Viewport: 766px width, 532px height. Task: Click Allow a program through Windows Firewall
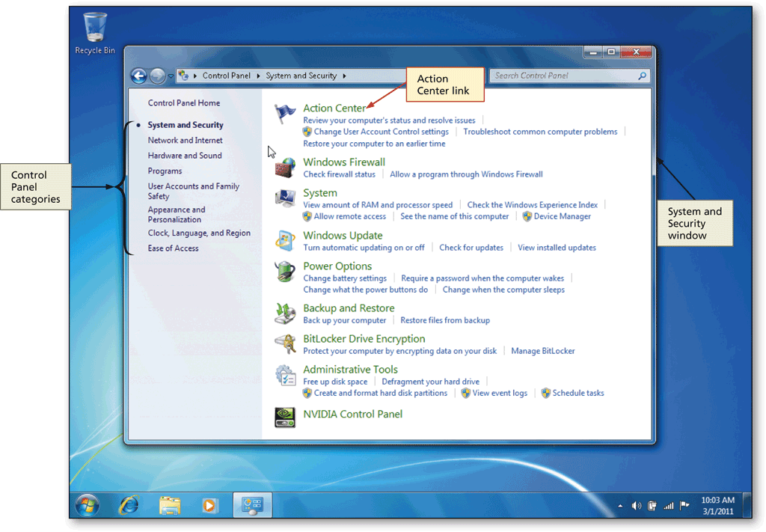[x=466, y=174]
